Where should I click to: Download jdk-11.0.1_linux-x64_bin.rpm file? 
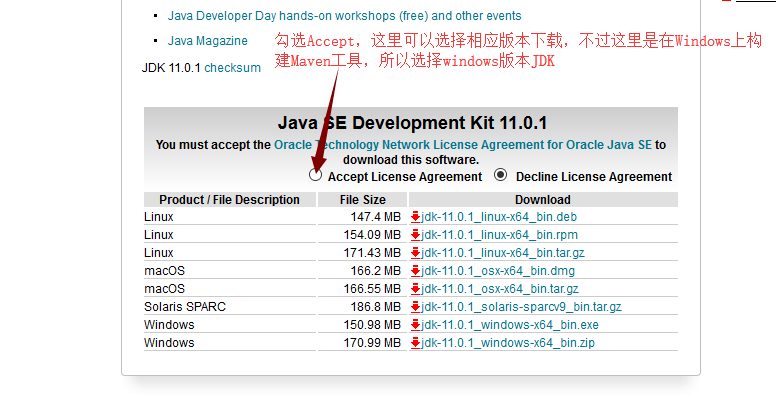point(499,235)
